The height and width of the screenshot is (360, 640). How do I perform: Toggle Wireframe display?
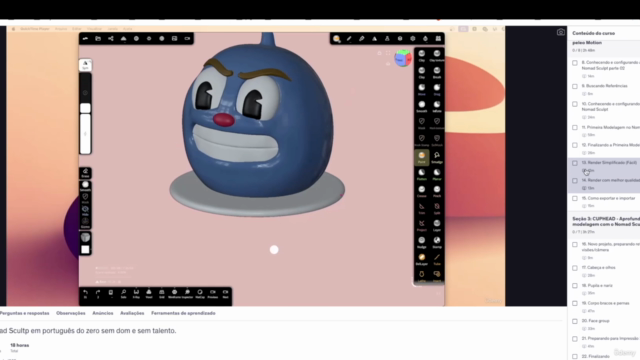coord(174,294)
